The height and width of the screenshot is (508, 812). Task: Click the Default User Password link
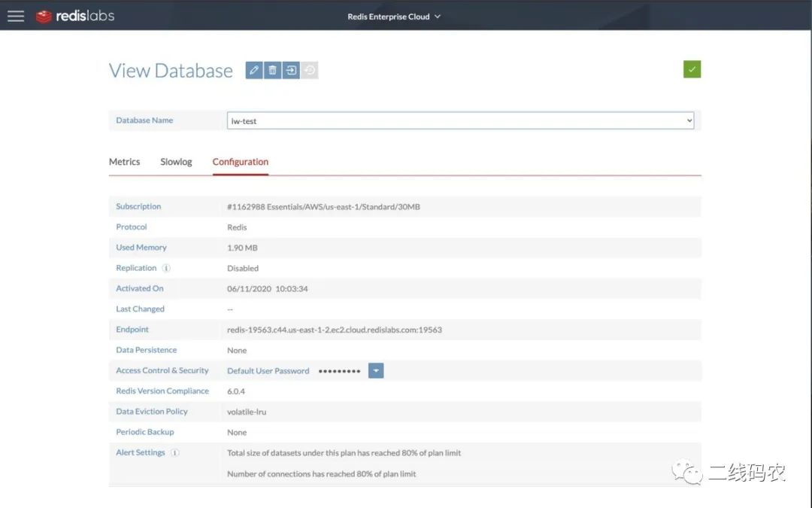[268, 370]
